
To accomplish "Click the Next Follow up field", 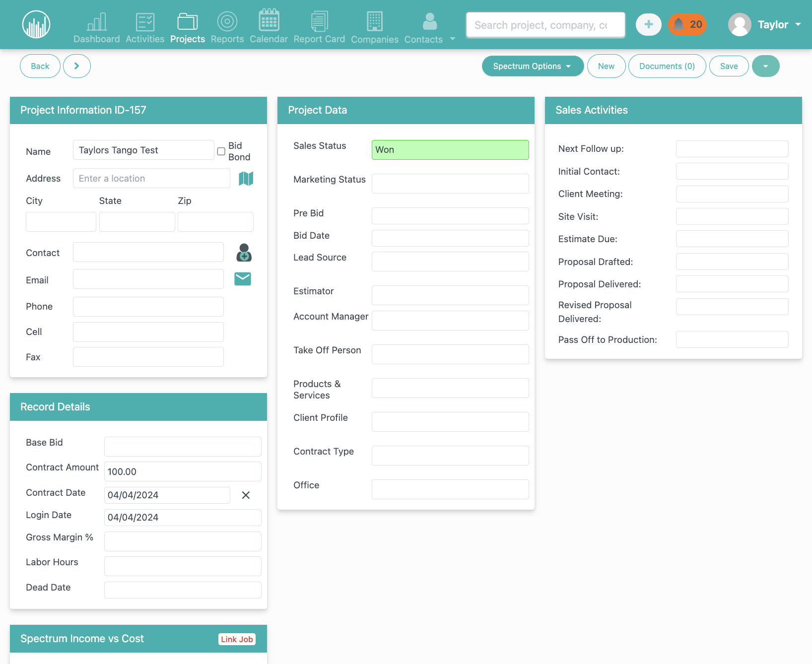I will click(x=732, y=149).
